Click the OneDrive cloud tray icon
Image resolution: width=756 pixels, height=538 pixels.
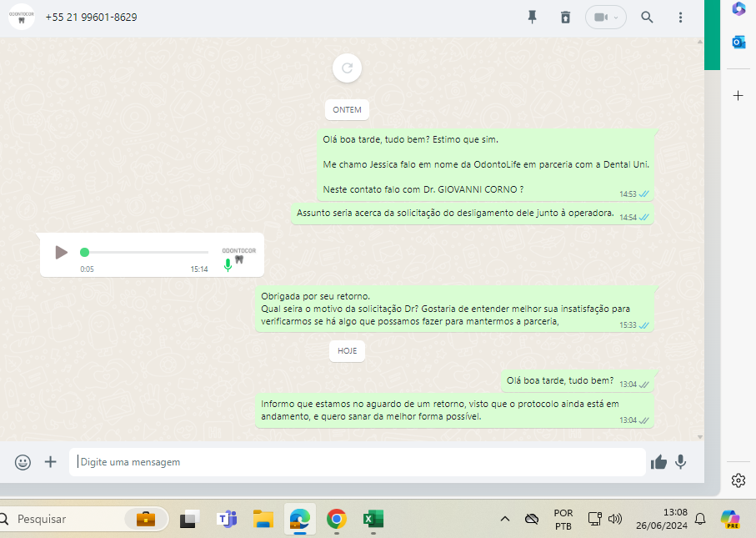click(531, 519)
